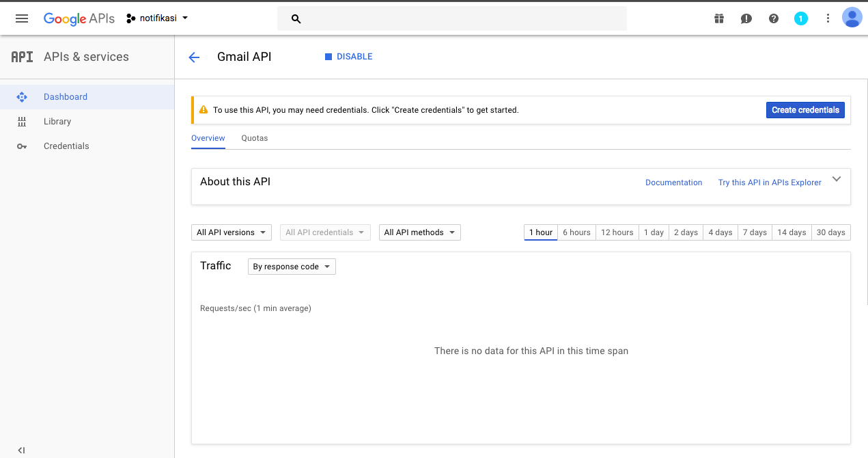This screenshot has width=868, height=458.
Task: Open the hamburger navigation menu
Action: (x=22, y=18)
